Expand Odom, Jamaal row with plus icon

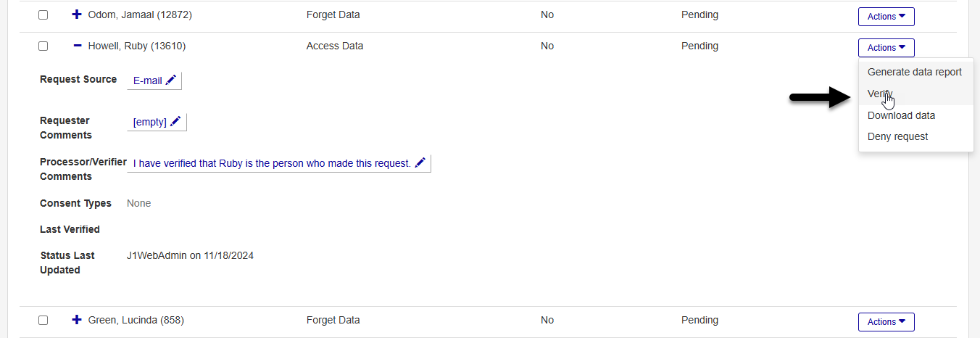pyautogui.click(x=78, y=15)
